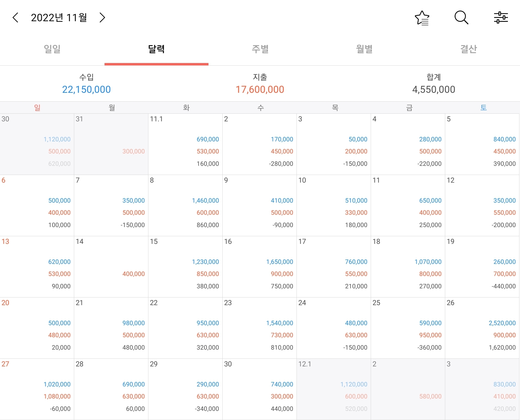Open the month picker 2022년 11월
This screenshot has height=420, width=520.
59,18
